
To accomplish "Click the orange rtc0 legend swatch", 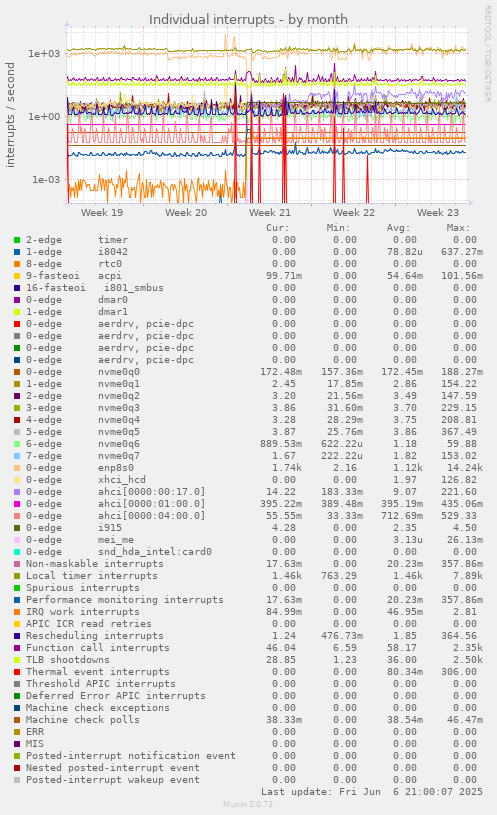I will tap(17, 264).
